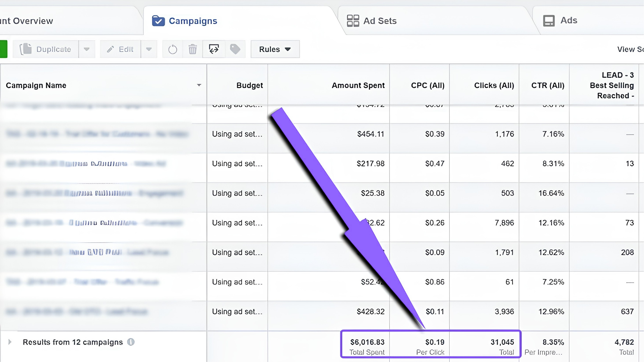Open the Campaign Name column sort arrow
Screen dimensions: 644x362
(199, 85)
